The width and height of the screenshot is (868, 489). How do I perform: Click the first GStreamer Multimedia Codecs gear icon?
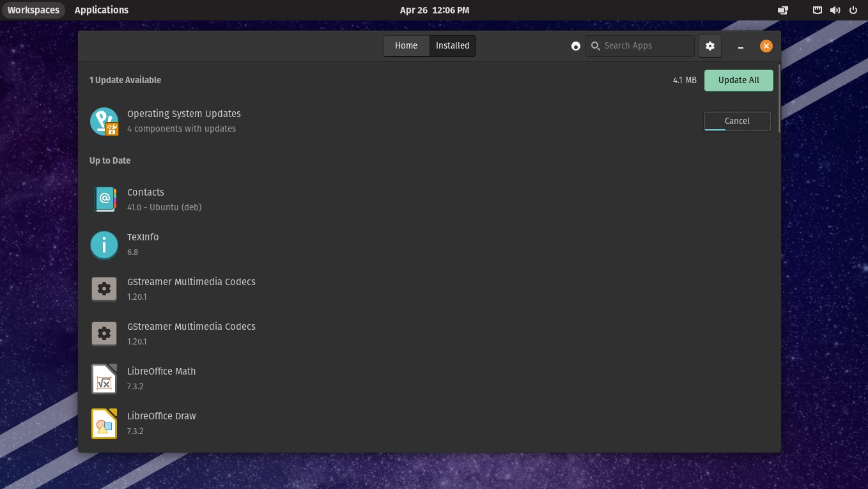click(104, 288)
